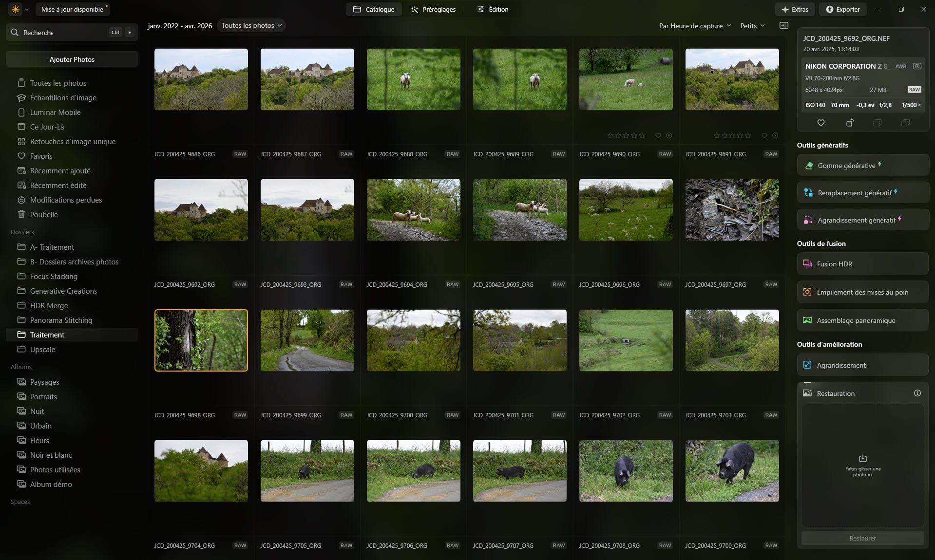Image resolution: width=935 pixels, height=560 pixels.
Task: Click the camera info icon next to AWB
Action: tap(917, 66)
